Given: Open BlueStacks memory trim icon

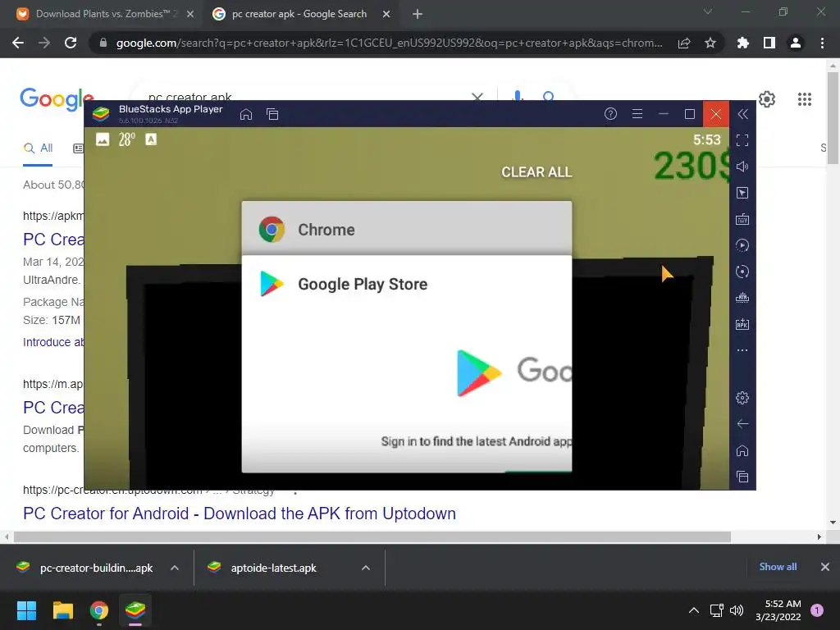Looking at the screenshot, I should click(x=742, y=298).
